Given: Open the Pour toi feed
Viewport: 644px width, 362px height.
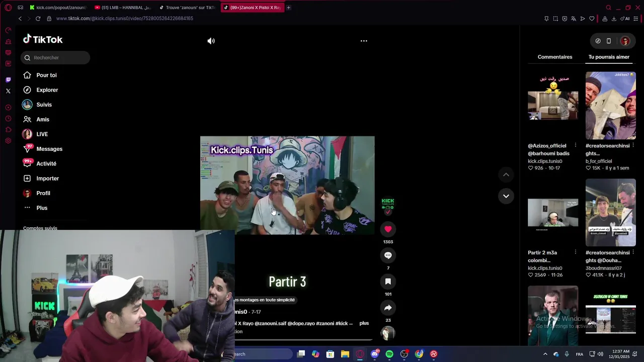Looking at the screenshot, I should tap(46, 75).
